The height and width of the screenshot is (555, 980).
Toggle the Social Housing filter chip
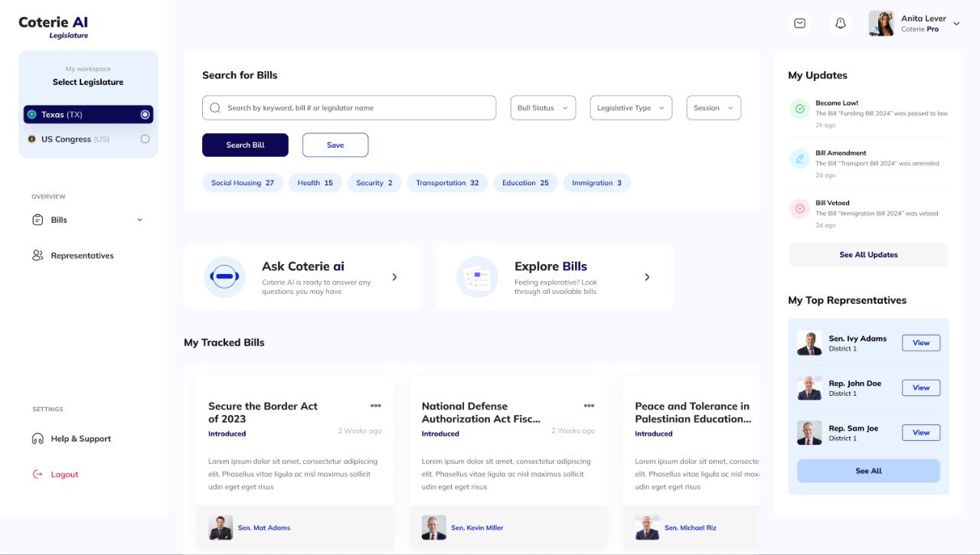pos(242,183)
